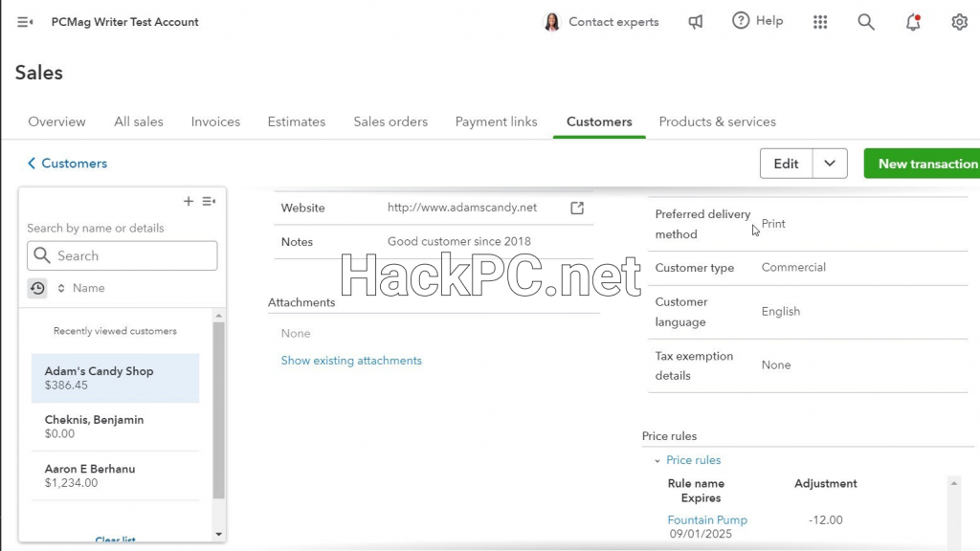Screen dimensions: 980x551
Task: Click the price rules scroll-up arrow
Action: point(954,483)
